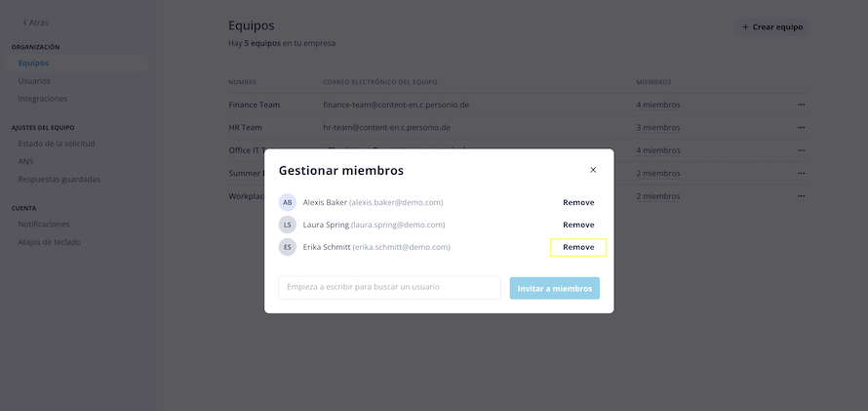
Task: Open 4 miembros link for Finance Team
Action: [657, 104]
